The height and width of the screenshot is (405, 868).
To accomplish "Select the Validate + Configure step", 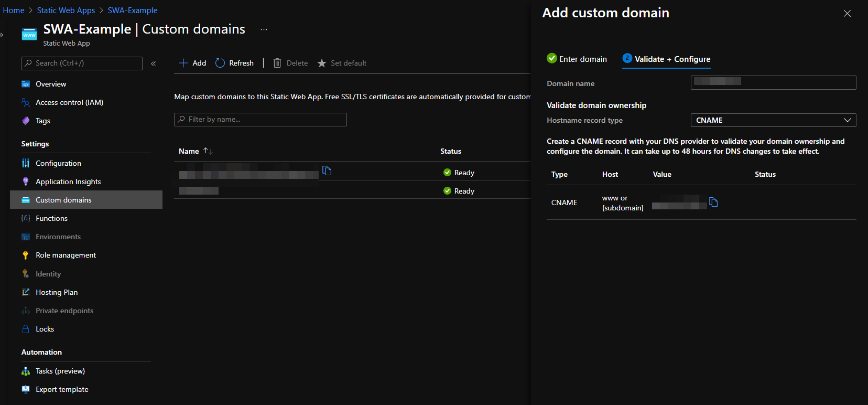I will 666,59.
